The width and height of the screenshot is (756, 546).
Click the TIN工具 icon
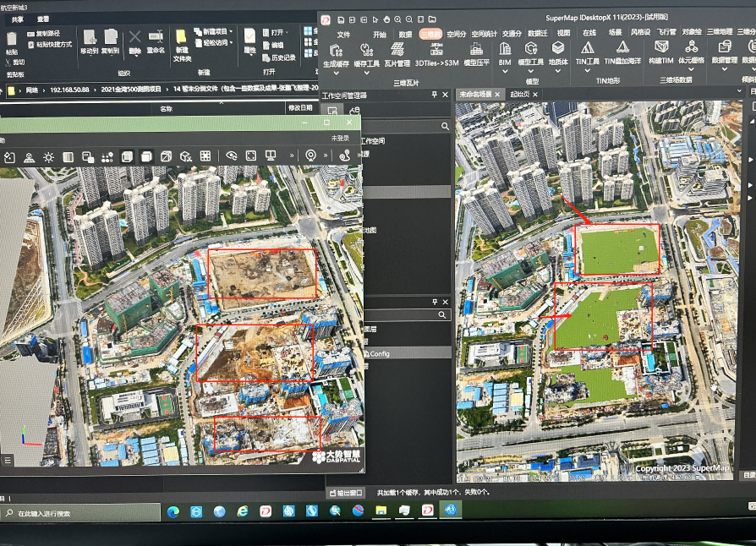[587, 48]
